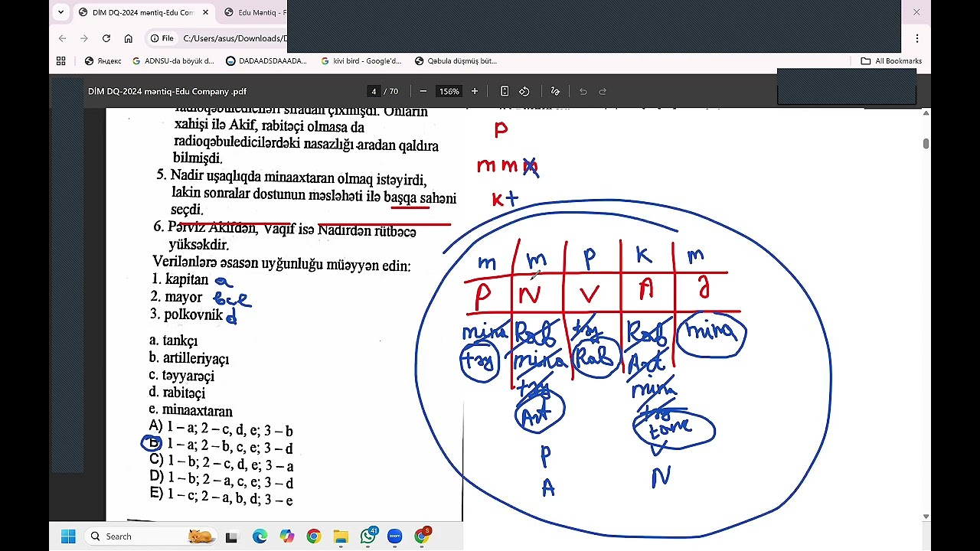Viewport: 980px width, 551px height.
Task: Open the kivi bird Google bookmark
Action: click(361, 60)
